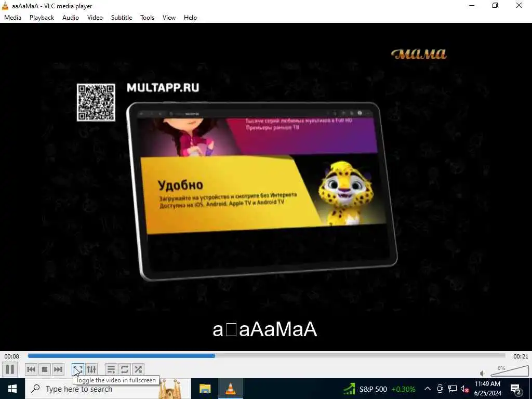Pause the video with the pause button
532x399 pixels.
[x=10, y=369]
